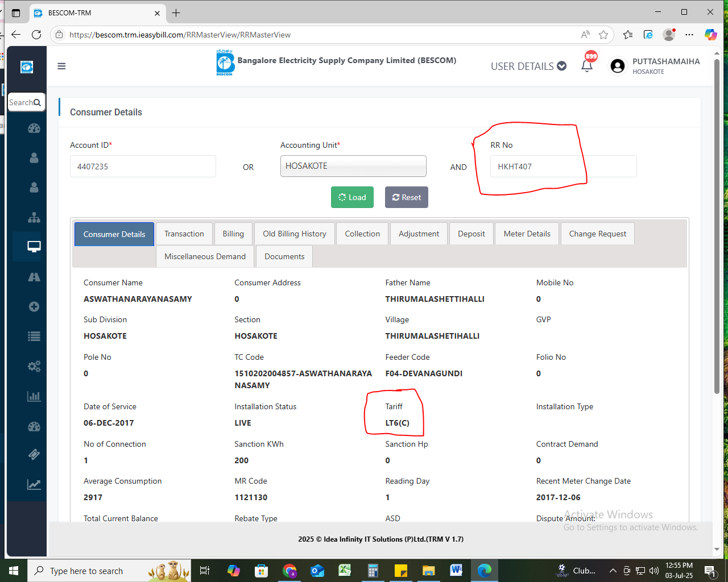Open the Miscellaneous Demand tab
Screen dimensions: 728x582
[205, 256]
